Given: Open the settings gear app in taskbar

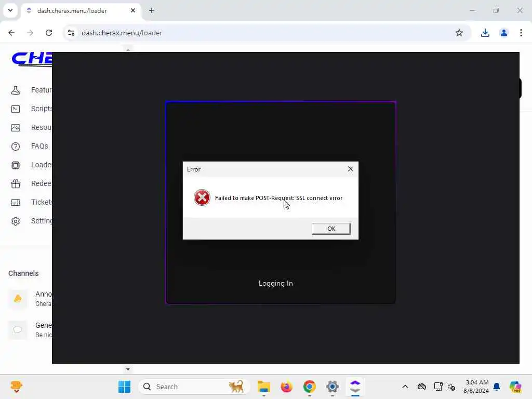Looking at the screenshot, I should (332, 387).
